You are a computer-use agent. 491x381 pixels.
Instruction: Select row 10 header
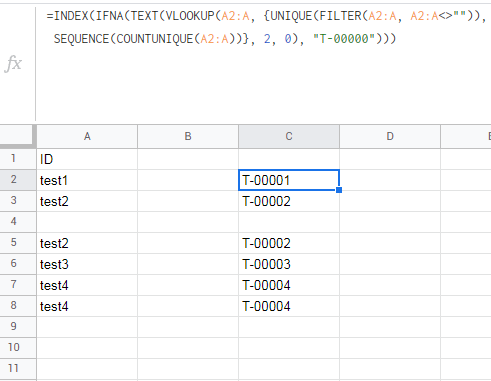(18, 348)
